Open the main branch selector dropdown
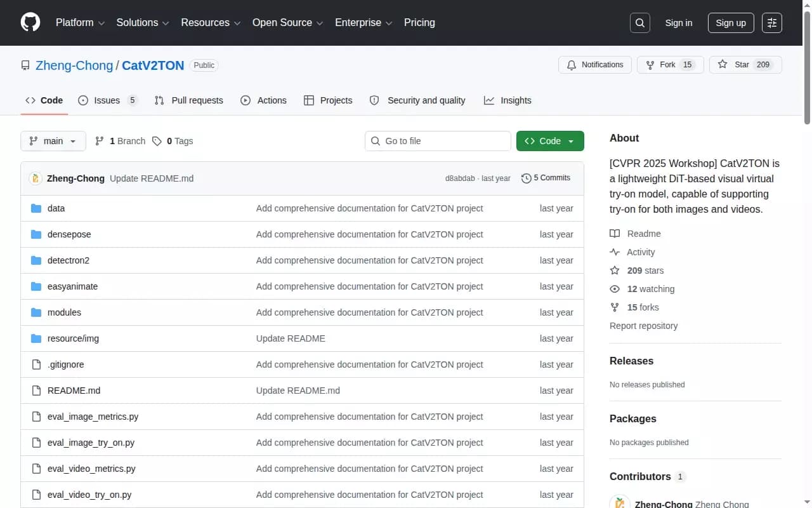 click(x=53, y=141)
